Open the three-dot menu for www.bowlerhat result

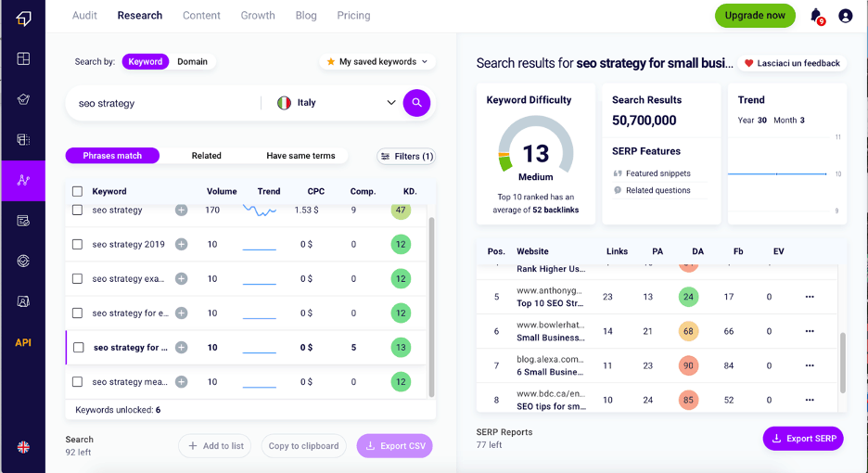pos(809,331)
